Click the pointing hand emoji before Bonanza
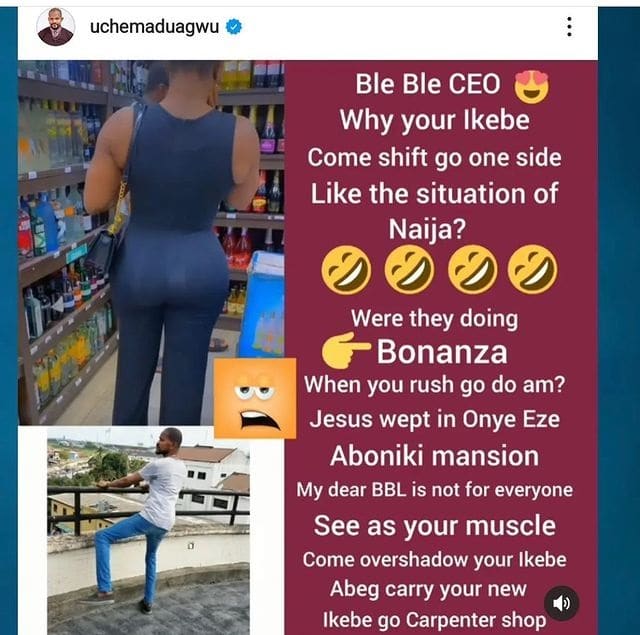640x635 pixels. (x=345, y=350)
